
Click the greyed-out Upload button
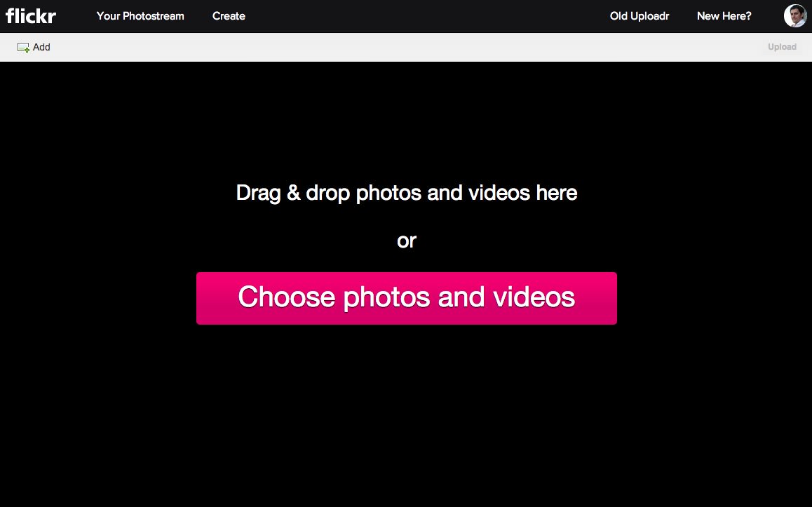pos(782,47)
